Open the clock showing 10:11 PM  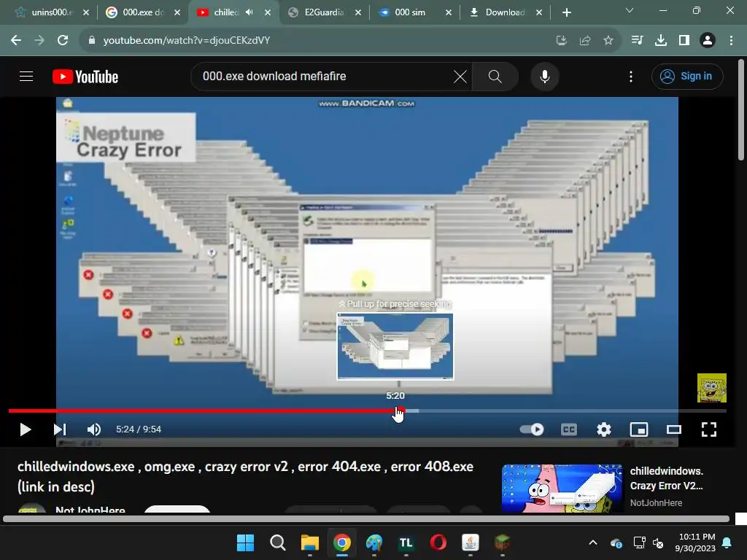(695, 542)
